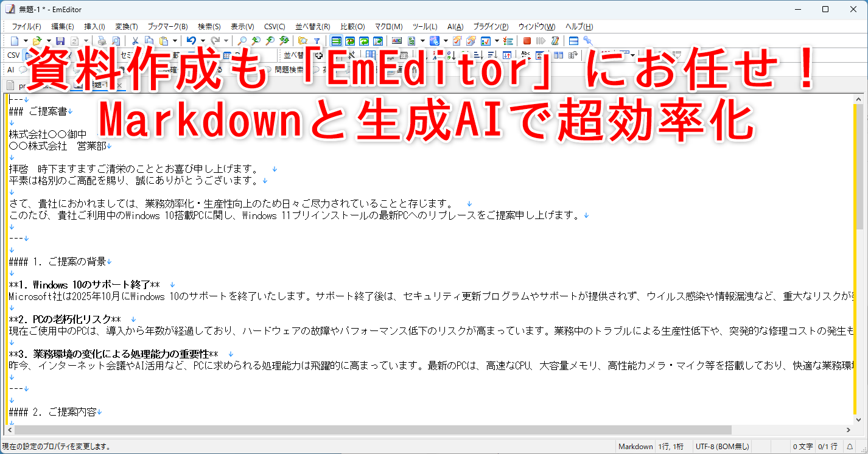Switch to the 無題-1 document tab

pos(100,85)
